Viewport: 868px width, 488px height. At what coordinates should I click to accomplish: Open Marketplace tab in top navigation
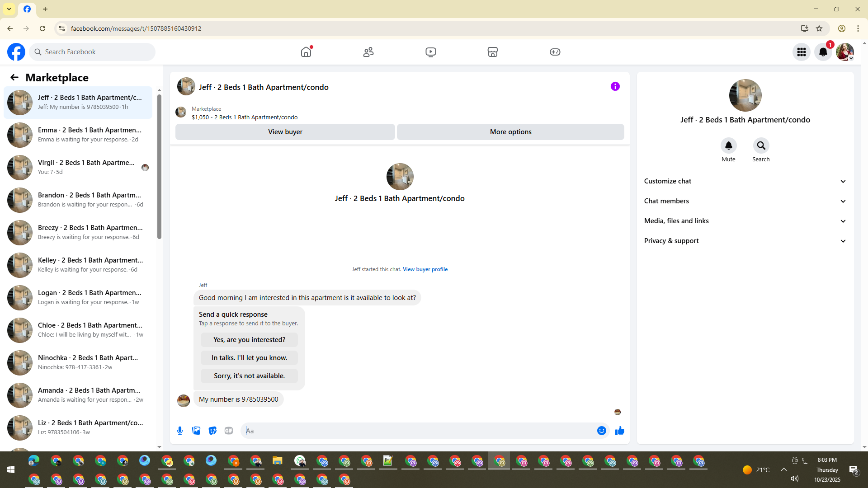[x=492, y=52]
